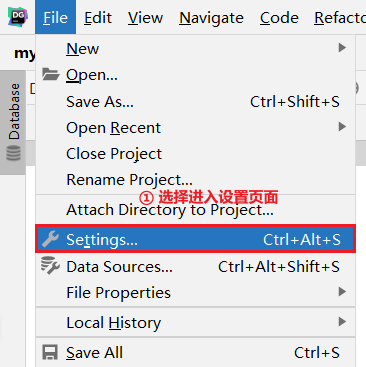Open the Edit menu
This screenshot has width=366, height=367.
[98, 18]
